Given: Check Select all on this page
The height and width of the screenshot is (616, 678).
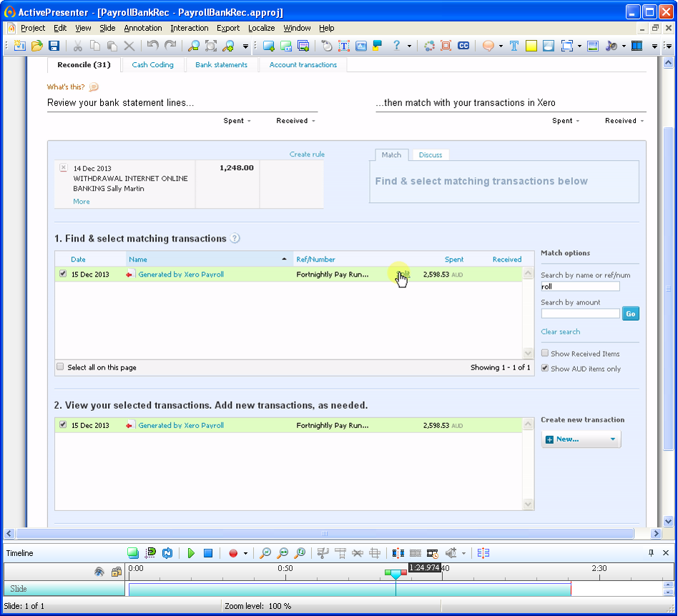Looking at the screenshot, I should point(61,367).
